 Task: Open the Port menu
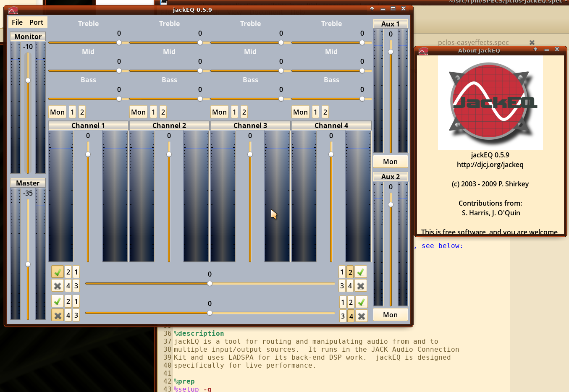pyautogui.click(x=36, y=22)
